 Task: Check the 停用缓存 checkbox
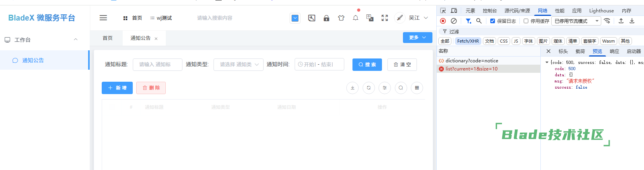point(526,21)
